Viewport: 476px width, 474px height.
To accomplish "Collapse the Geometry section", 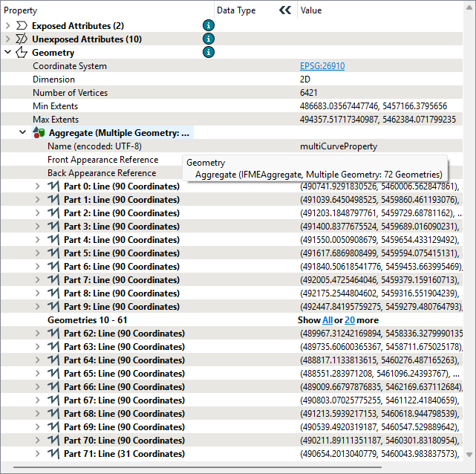I will (x=8, y=53).
